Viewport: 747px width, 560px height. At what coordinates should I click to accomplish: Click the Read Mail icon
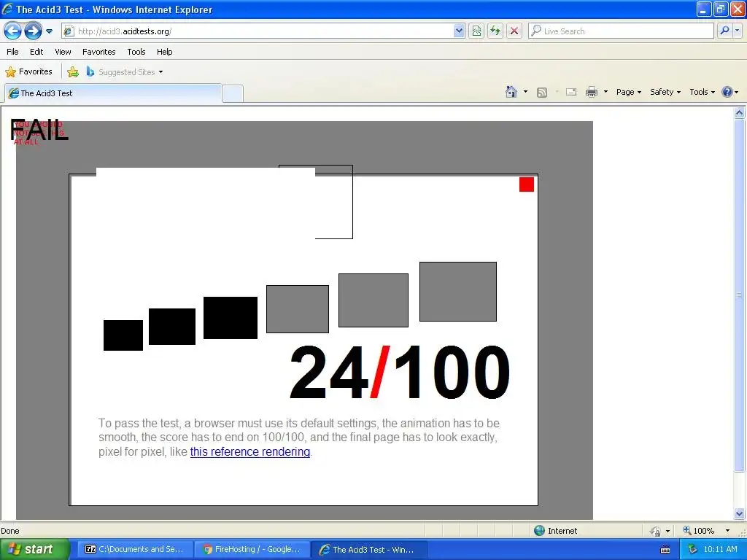(x=571, y=92)
